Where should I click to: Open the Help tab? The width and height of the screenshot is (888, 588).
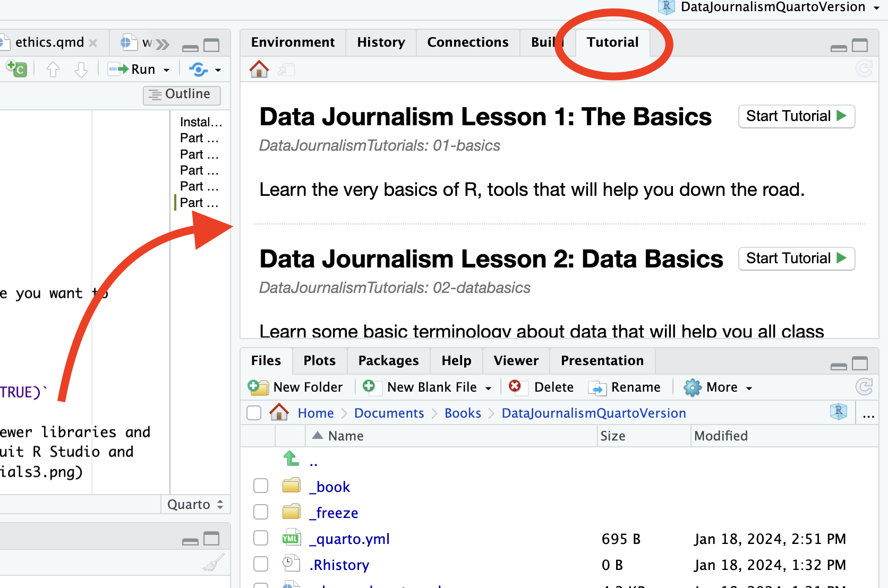click(456, 361)
